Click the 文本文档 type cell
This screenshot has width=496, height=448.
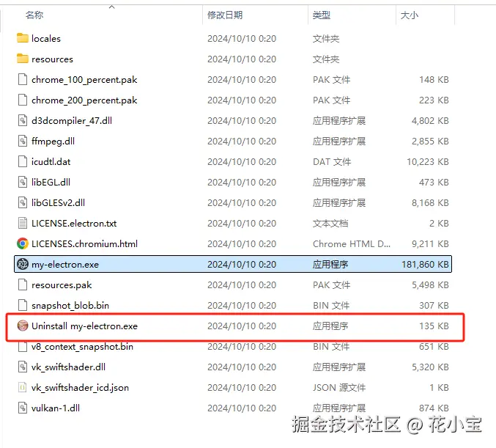(x=330, y=223)
